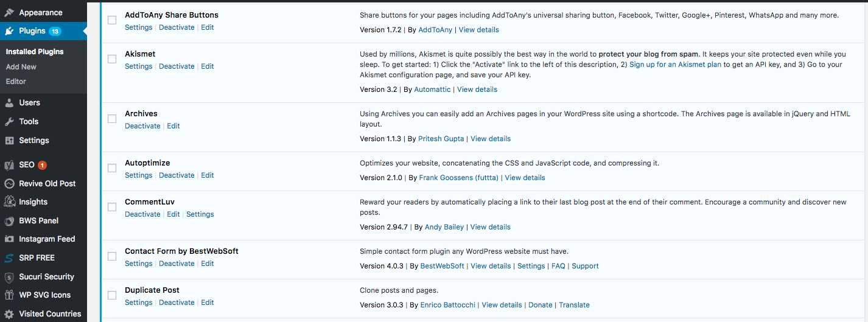The image size is (868, 322).
Task: Deactivate Contact Form by BestWebSoft
Action: pos(177,264)
